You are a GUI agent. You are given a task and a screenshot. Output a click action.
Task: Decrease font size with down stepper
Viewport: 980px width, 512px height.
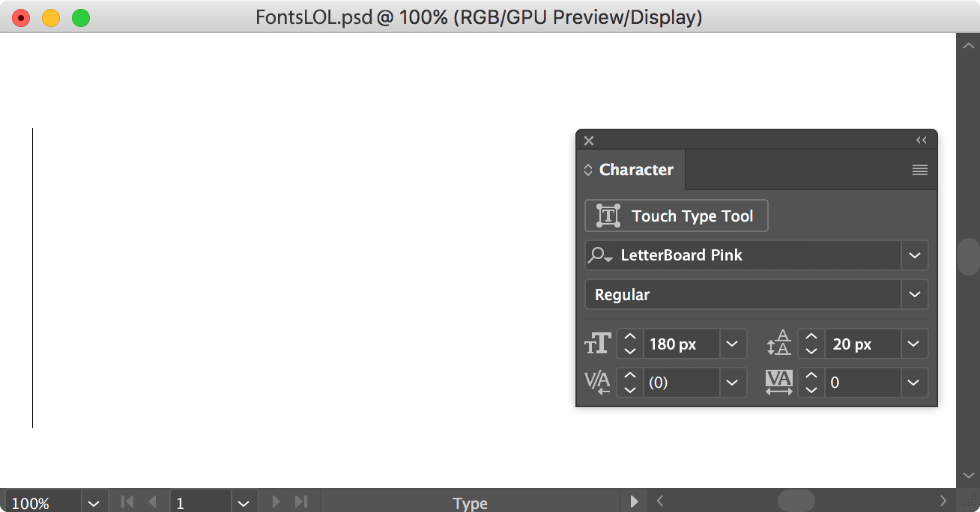click(x=630, y=351)
